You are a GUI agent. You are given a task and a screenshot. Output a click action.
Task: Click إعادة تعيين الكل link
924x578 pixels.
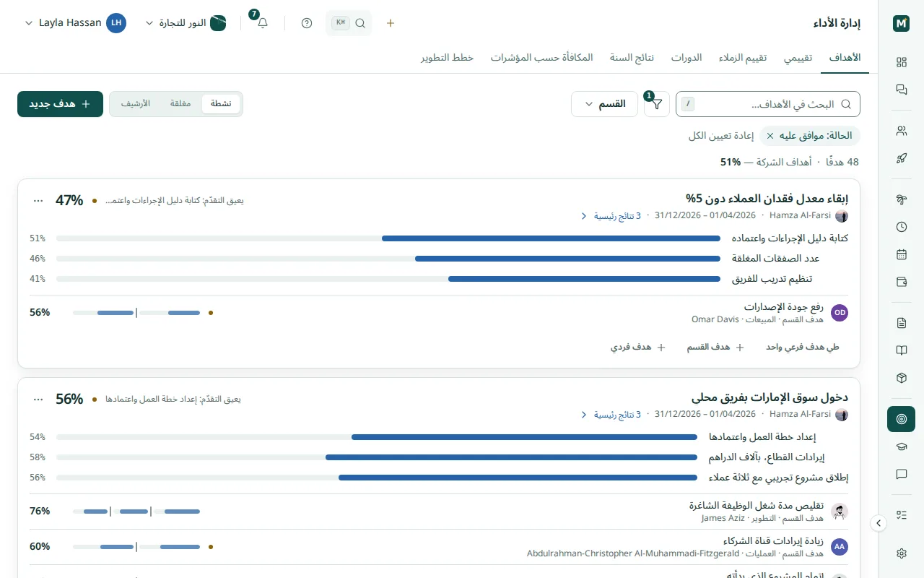pos(721,136)
